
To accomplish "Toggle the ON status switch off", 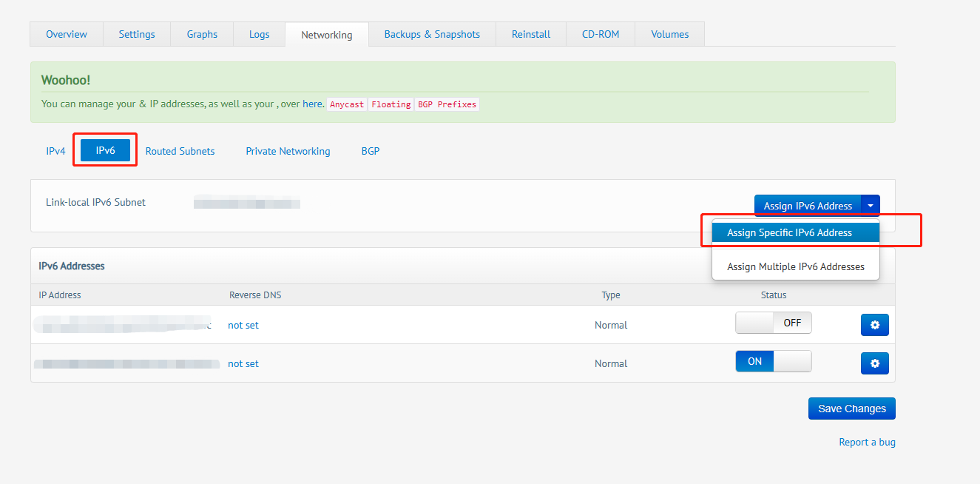I will tap(773, 361).
